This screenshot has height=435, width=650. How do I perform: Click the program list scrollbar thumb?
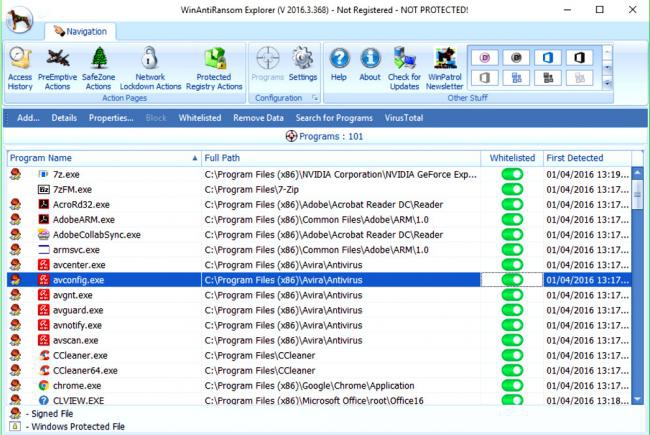pyautogui.click(x=637, y=194)
